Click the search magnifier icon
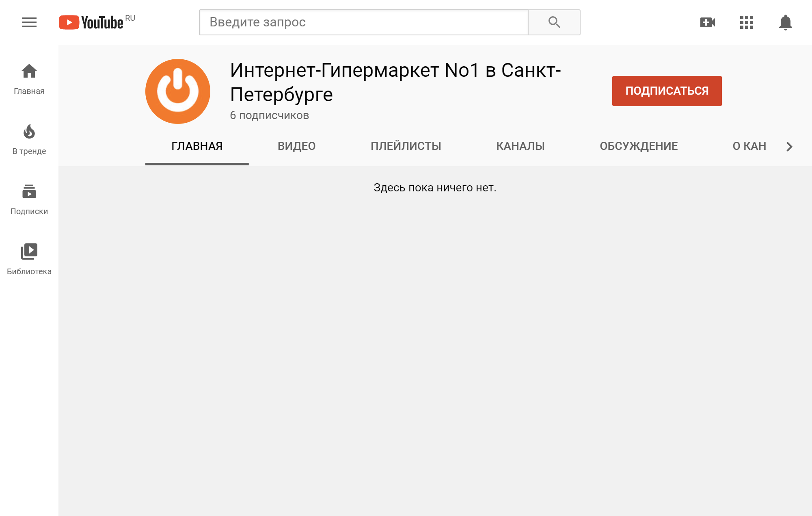812x516 pixels. (x=553, y=22)
